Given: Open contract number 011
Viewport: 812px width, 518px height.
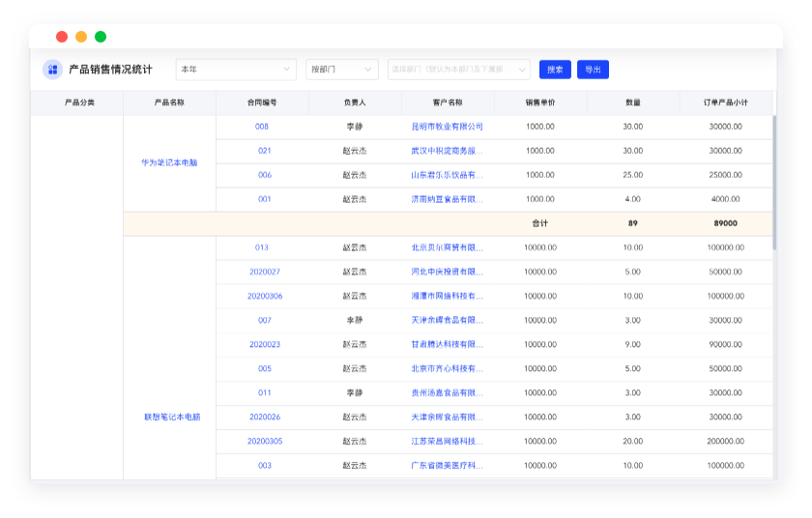Looking at the screenshot, I should coord(265,392).
